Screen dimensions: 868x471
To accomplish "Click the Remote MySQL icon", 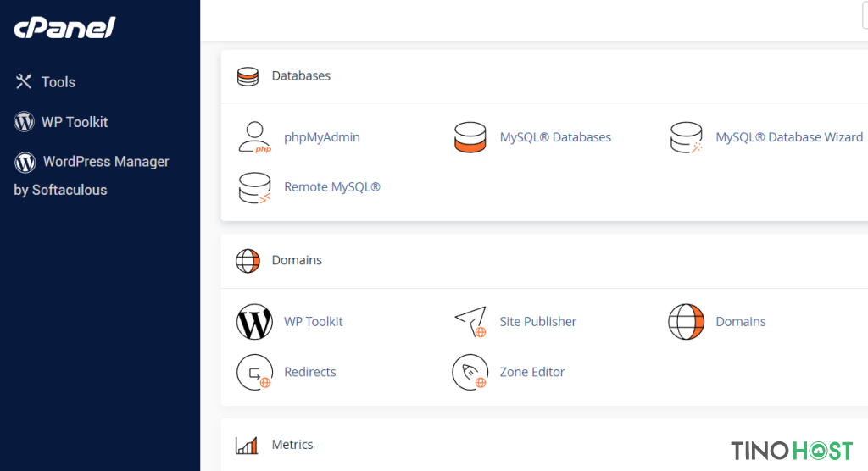I will point(254,187).
